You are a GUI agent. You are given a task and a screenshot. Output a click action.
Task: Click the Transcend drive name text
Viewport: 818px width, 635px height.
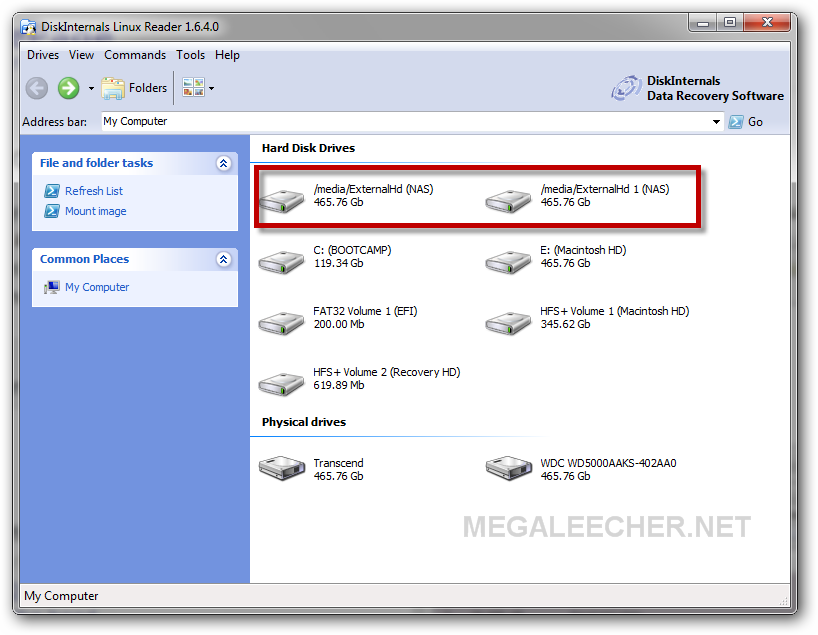coord(339,463)
